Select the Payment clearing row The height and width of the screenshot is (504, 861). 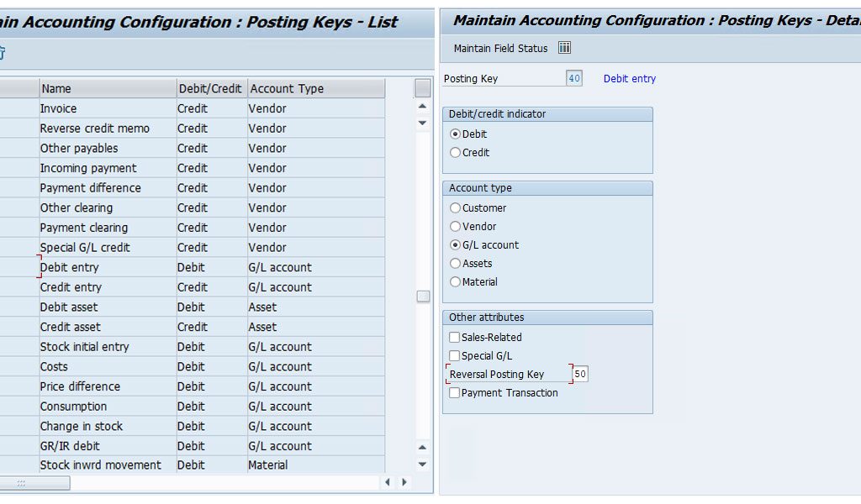(84, 228)
